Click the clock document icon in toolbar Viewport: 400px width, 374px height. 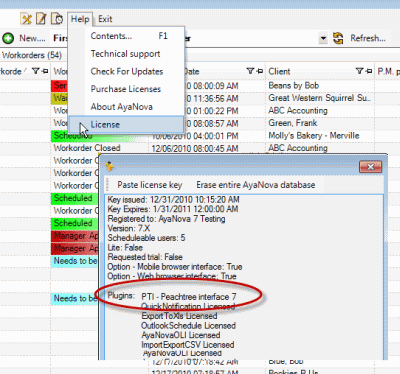tap(57, 19)
